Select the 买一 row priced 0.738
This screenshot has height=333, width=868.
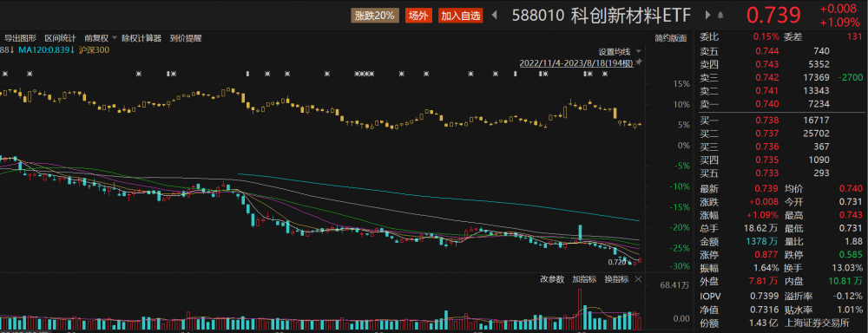pos(781,120)
